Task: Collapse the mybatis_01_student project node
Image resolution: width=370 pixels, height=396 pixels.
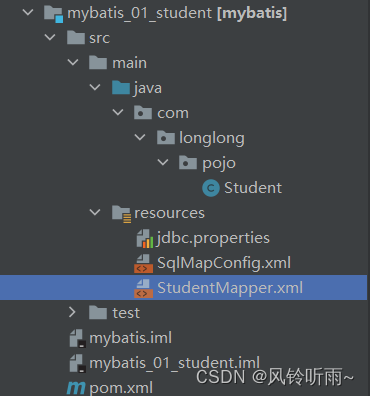Action: (x=28, y=13)
